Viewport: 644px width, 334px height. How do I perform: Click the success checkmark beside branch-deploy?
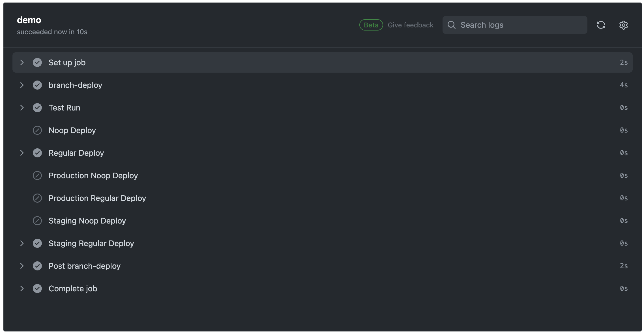coord(37,85)
